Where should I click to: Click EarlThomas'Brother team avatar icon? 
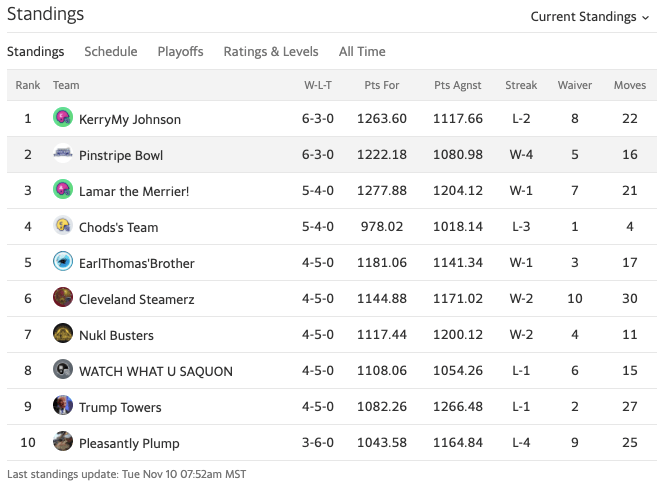point(63,262)
